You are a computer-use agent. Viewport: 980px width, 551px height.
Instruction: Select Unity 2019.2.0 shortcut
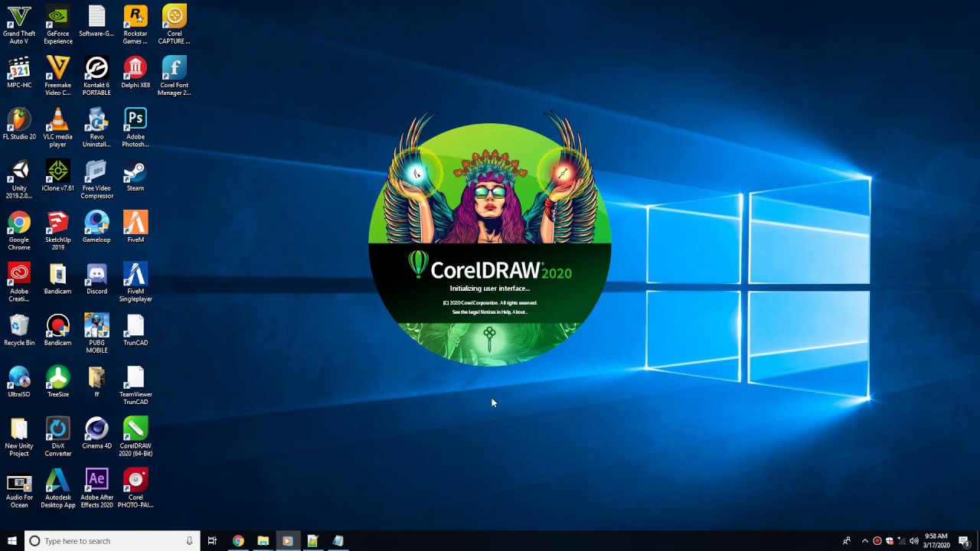[x=19, y=179]
